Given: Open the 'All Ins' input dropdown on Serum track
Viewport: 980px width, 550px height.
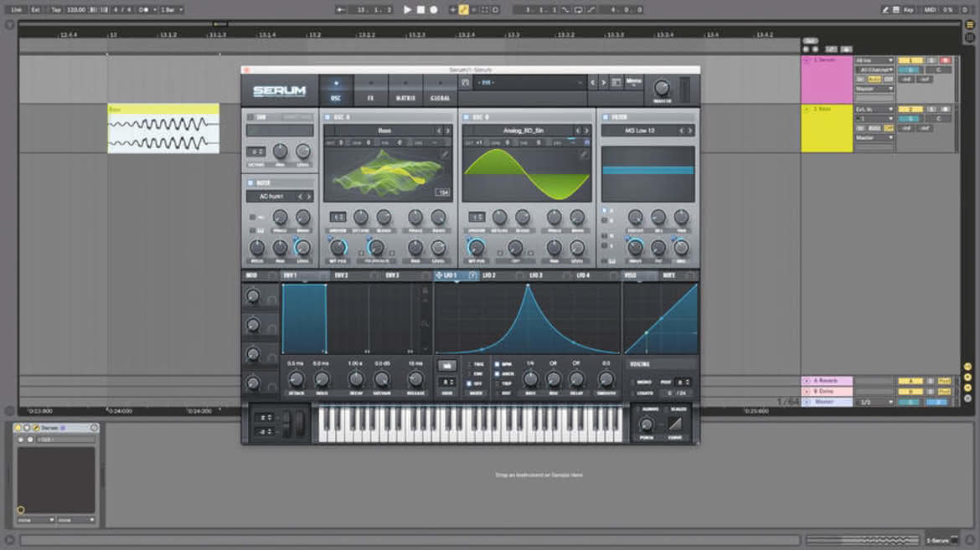Looking at the screenshot, I should (874, 60).
